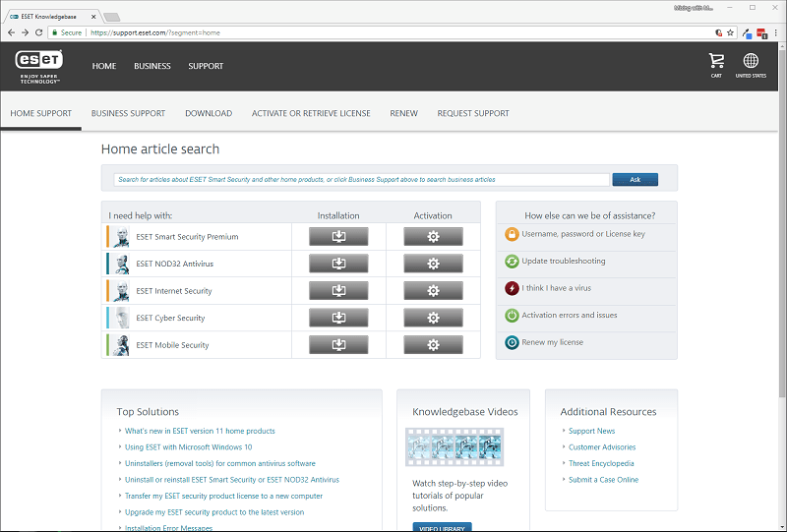Select the DOWNLOAD tab
Image resolution: width=787 pixels, height=532 pixels.
click(x=209, y=113)
